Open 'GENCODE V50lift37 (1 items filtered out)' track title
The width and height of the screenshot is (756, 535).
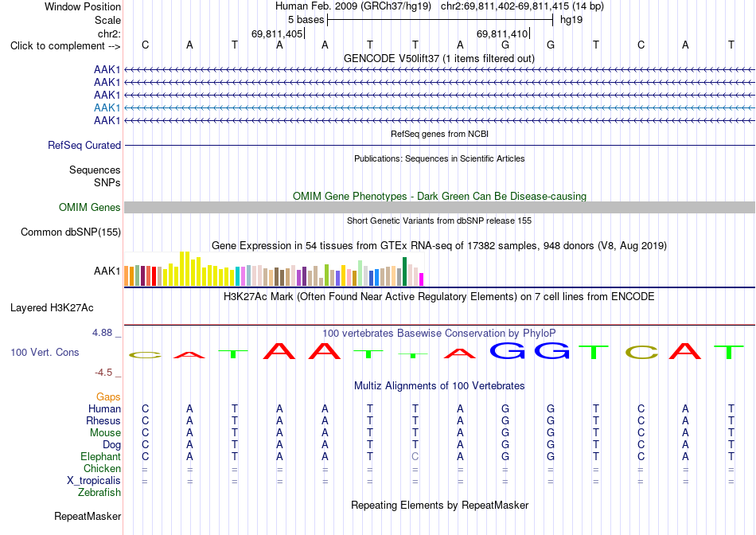coord(438,58)
